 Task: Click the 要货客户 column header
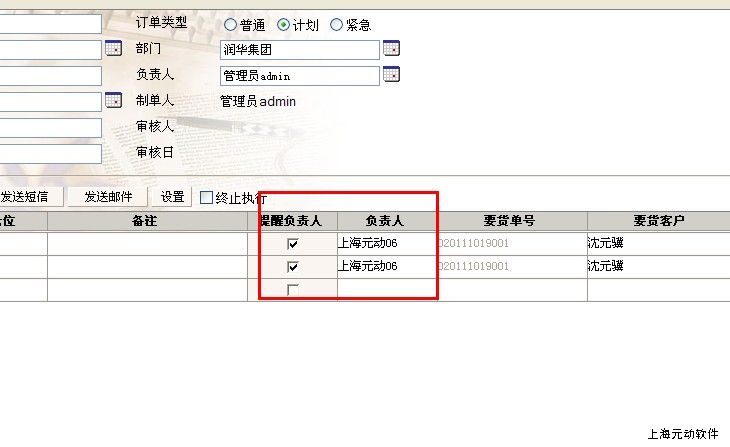click(x=658, y=221)
